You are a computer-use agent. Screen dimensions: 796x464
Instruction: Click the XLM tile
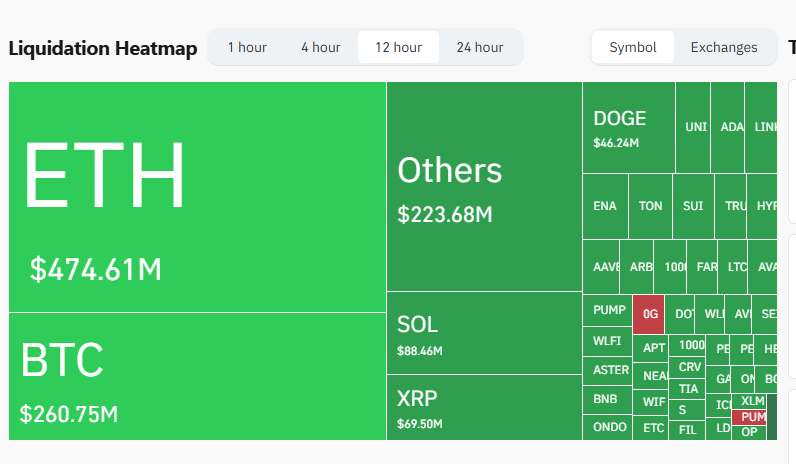[749, 402]
